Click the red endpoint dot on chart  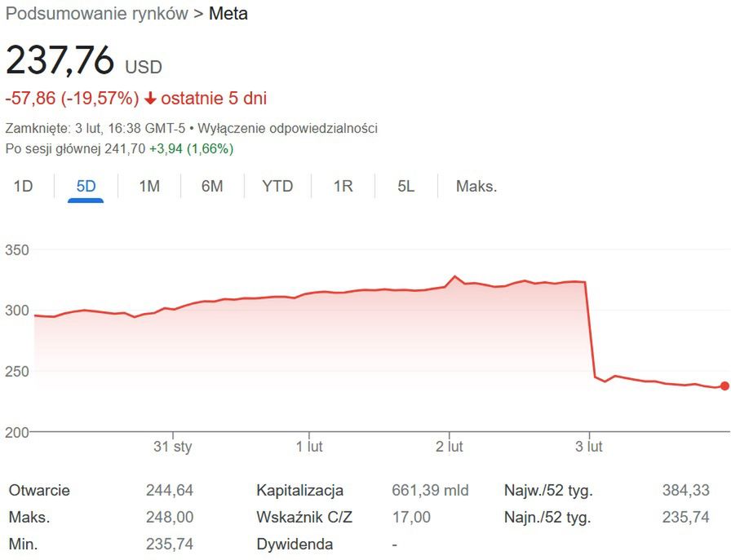point(724,386)
